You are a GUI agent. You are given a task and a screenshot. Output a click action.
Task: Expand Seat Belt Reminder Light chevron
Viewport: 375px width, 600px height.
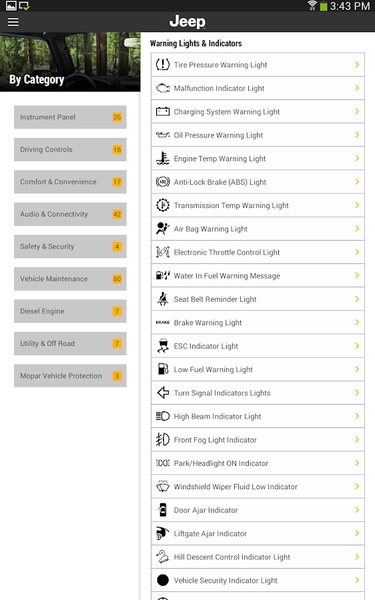[357, 299]
